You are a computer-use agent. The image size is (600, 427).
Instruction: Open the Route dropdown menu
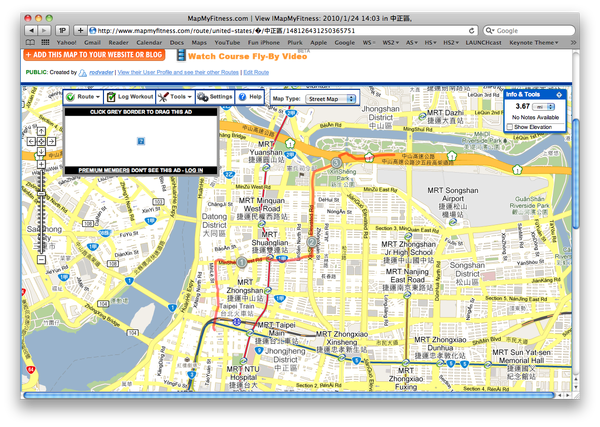point(83,97)
